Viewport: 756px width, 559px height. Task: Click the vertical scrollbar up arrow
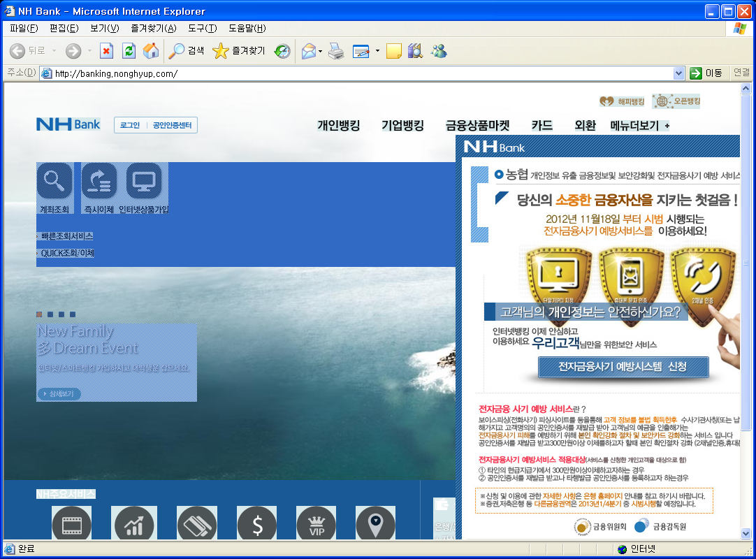click(x=746, y=88)
